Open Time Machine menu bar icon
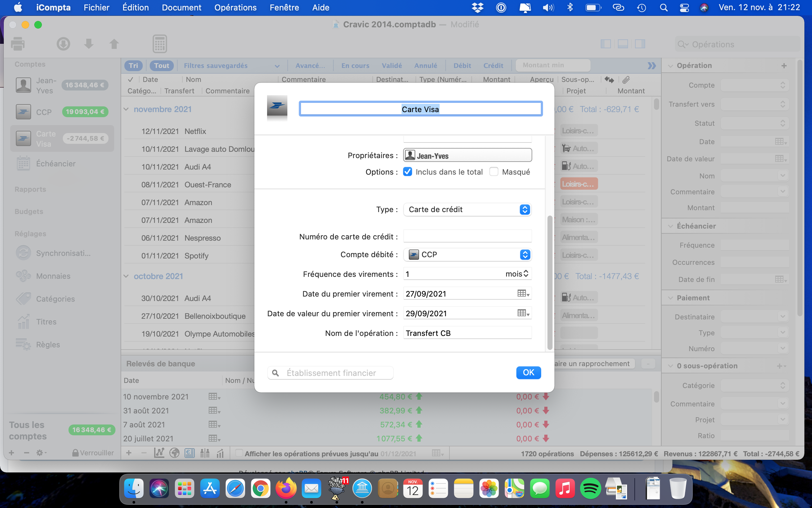Image resolution: width=812 pixels, height=508 pixels. pos(641,7)
